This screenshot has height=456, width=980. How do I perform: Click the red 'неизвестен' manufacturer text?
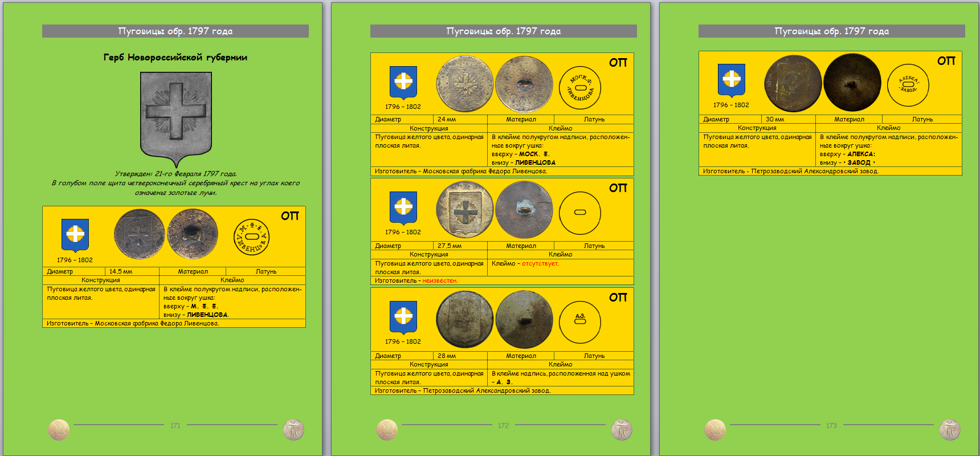[x=440, y=280]
